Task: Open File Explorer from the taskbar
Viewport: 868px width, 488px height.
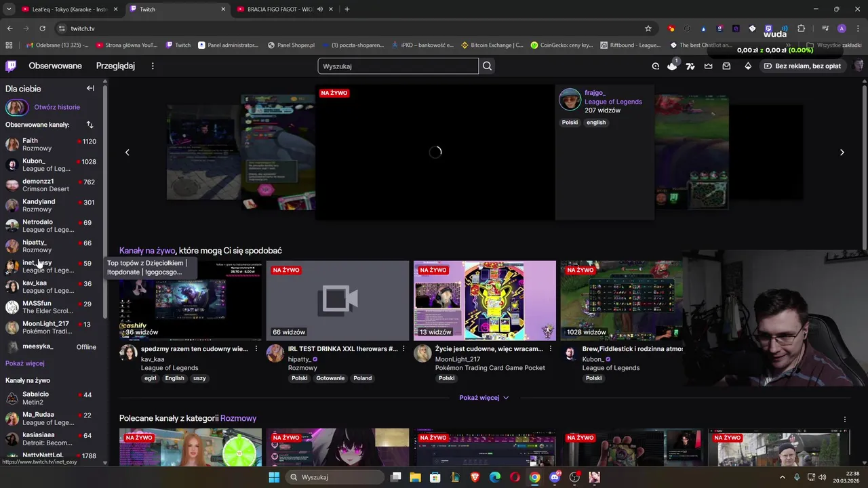Action: [x=415, y=477]
